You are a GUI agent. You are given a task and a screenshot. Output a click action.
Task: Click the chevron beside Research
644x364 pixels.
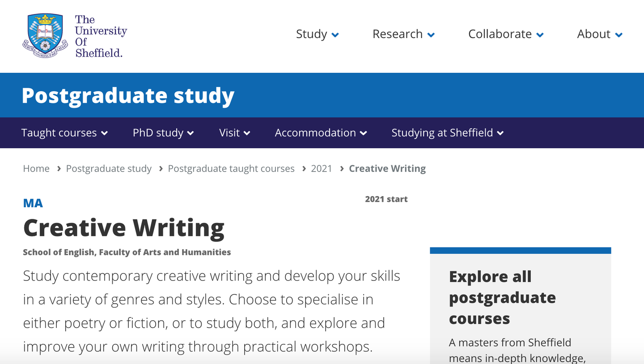(x=431, y=34)
